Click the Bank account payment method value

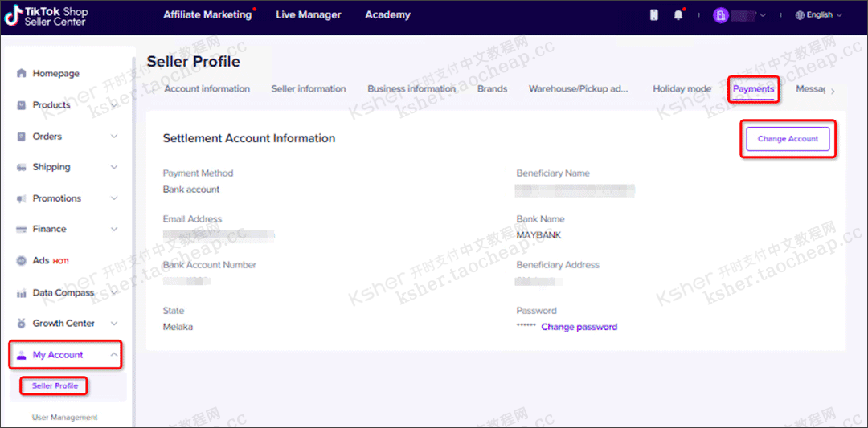click(191, 190)
